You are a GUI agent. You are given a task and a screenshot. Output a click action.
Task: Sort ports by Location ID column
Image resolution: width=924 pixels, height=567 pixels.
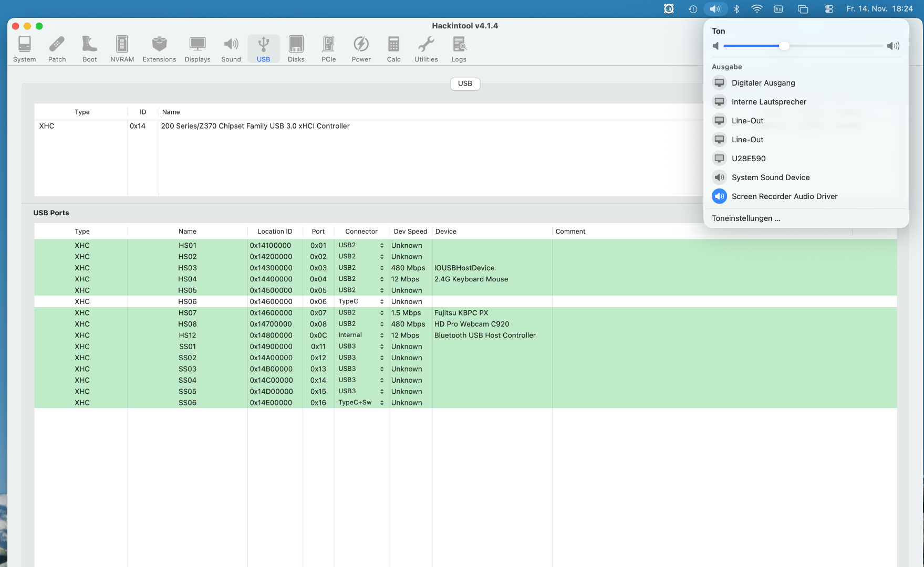click(275, 232)
